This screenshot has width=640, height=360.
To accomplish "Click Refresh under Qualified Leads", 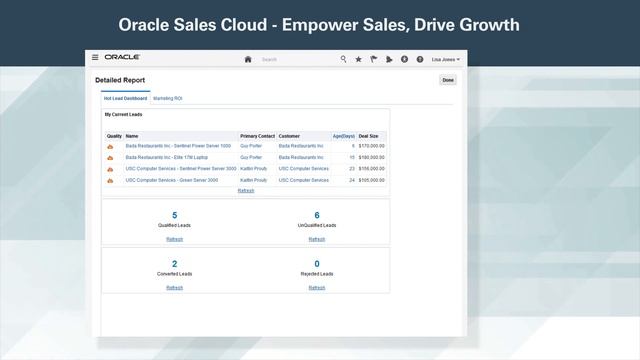I will point(175,239).
